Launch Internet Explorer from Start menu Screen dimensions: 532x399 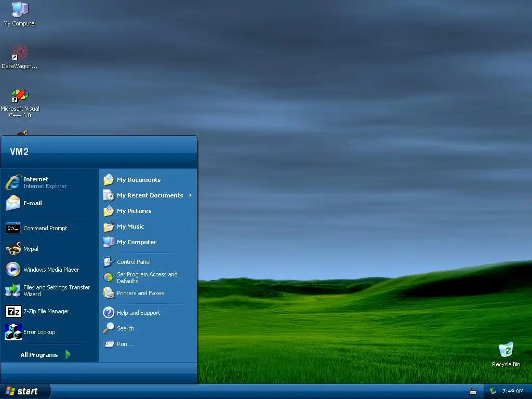coord(49,182)
